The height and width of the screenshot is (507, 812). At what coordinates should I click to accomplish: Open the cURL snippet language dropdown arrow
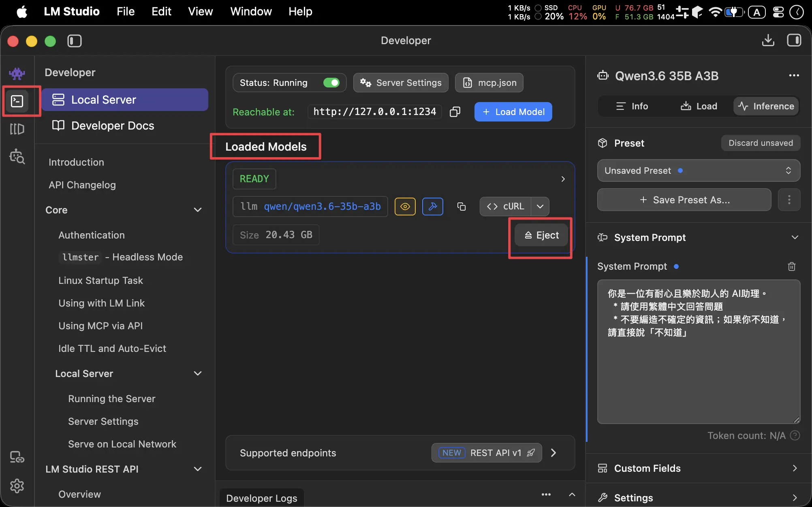540,207
